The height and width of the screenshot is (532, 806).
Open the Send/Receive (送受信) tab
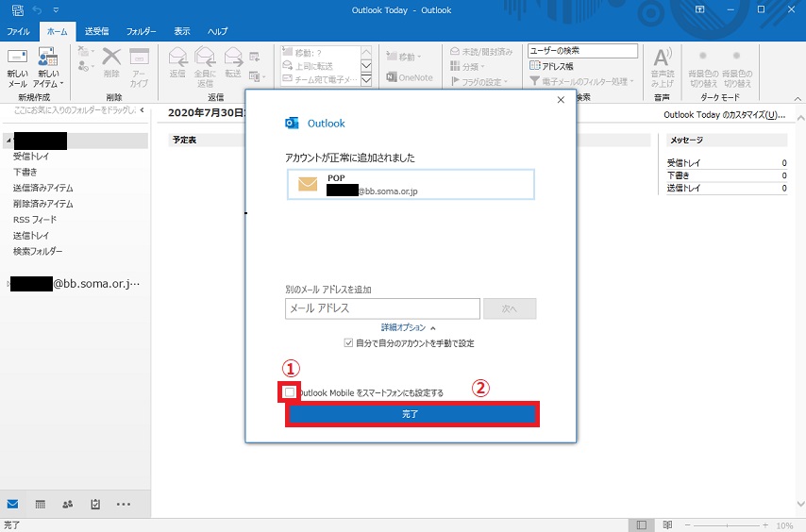pyautogui.click(x=96, y=31)
